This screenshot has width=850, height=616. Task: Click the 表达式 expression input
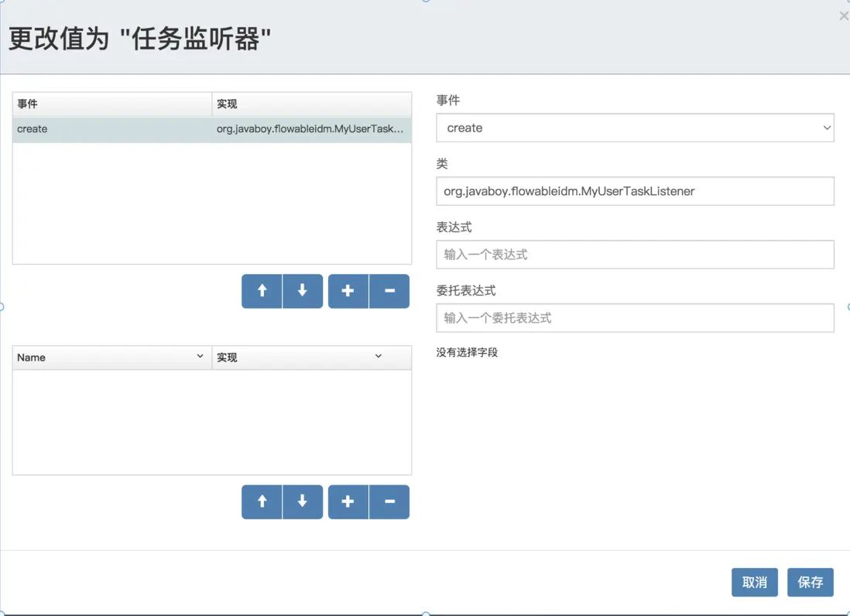tap(635, 255)
